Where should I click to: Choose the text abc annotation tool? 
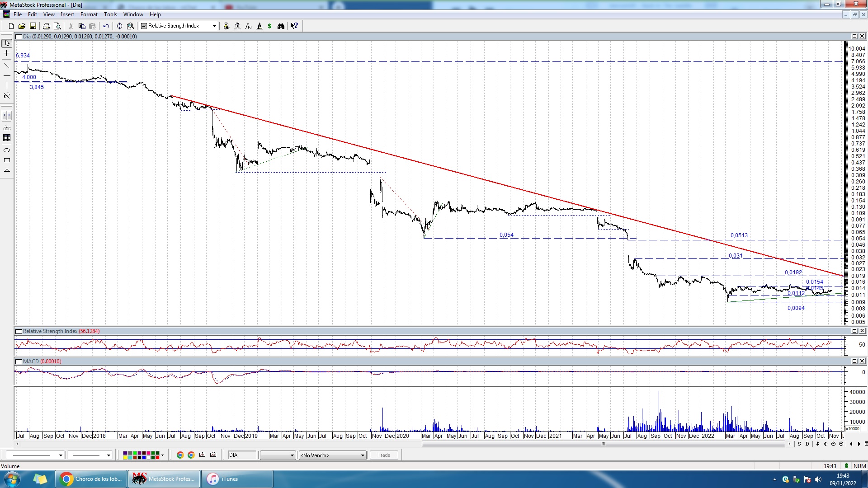point(7,128)
